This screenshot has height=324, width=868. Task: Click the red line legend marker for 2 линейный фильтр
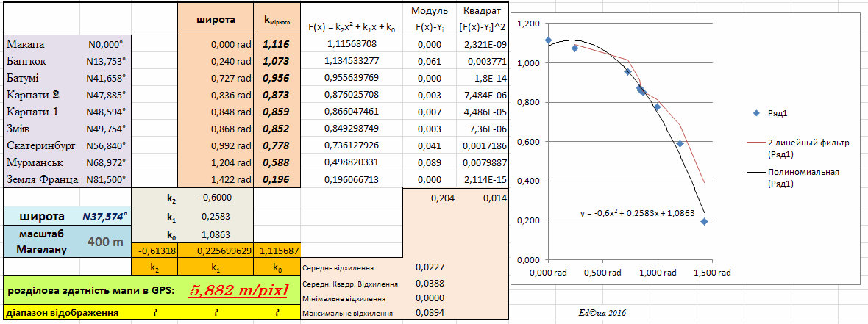coord(755,143)
